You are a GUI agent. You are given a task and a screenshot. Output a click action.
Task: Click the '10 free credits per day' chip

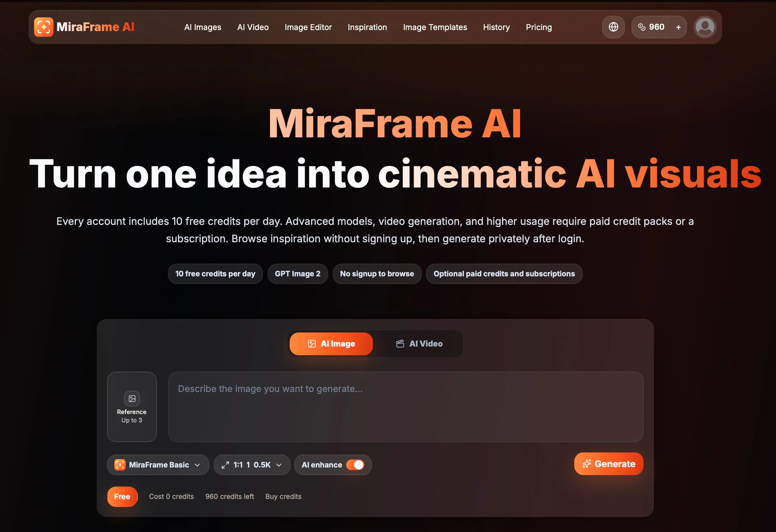215,274
